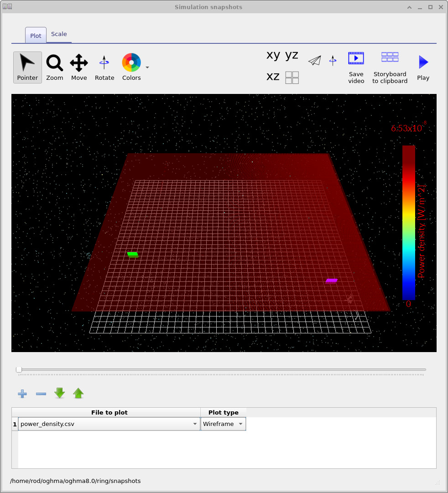This screenshot has height=493, width=448.
Task: Switch to the yz view
Action: [291, 55]
